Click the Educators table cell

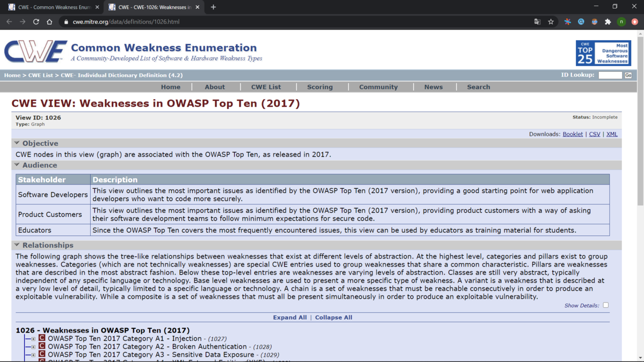pos(53,230)
